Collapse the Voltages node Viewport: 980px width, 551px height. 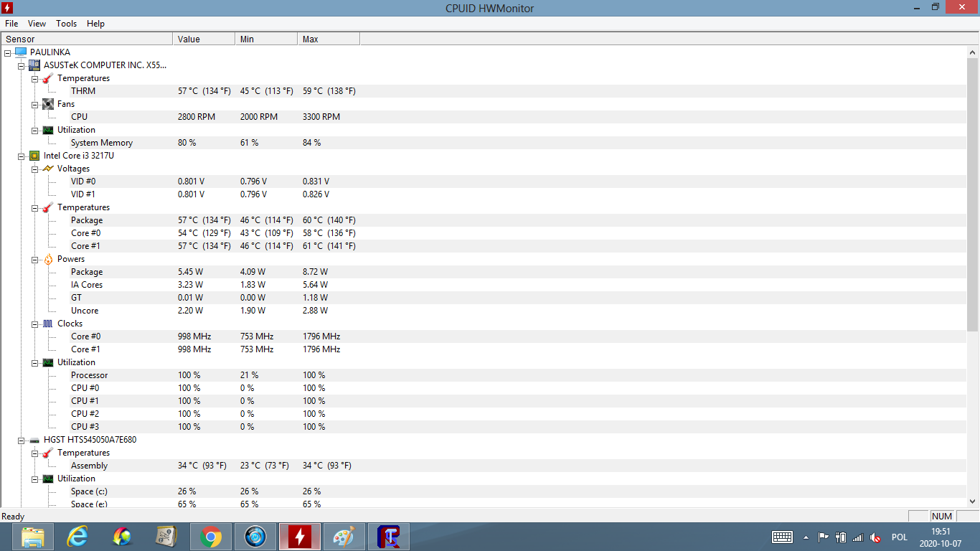[35, 169]
